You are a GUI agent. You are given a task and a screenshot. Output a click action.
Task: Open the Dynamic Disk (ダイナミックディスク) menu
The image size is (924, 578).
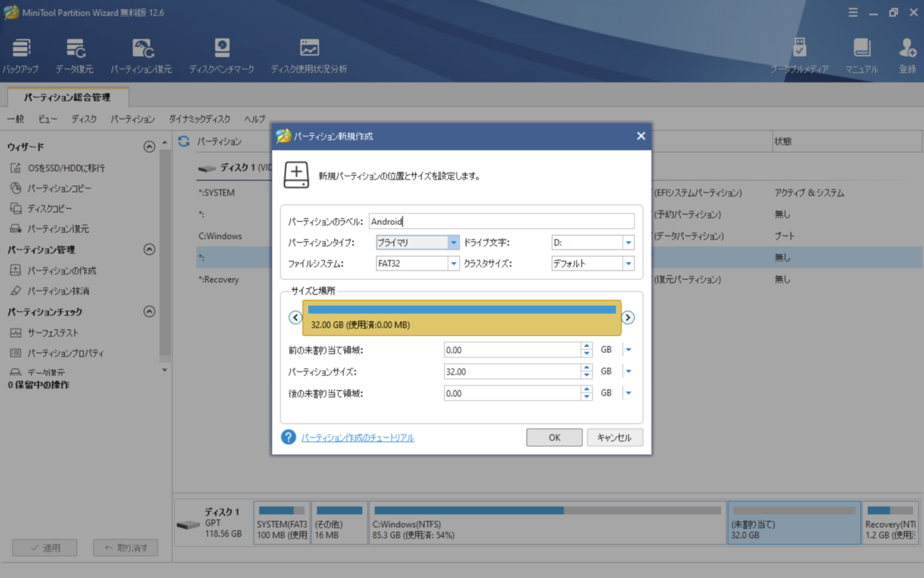[199, 119]
